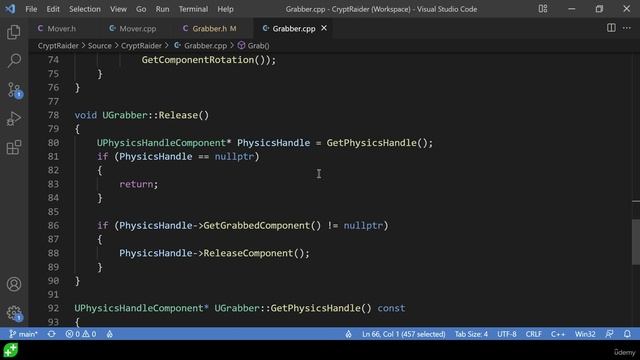The height and width of the screenshot is (360, 640).
Task: Open the line and column indicator
Action: 403,334
